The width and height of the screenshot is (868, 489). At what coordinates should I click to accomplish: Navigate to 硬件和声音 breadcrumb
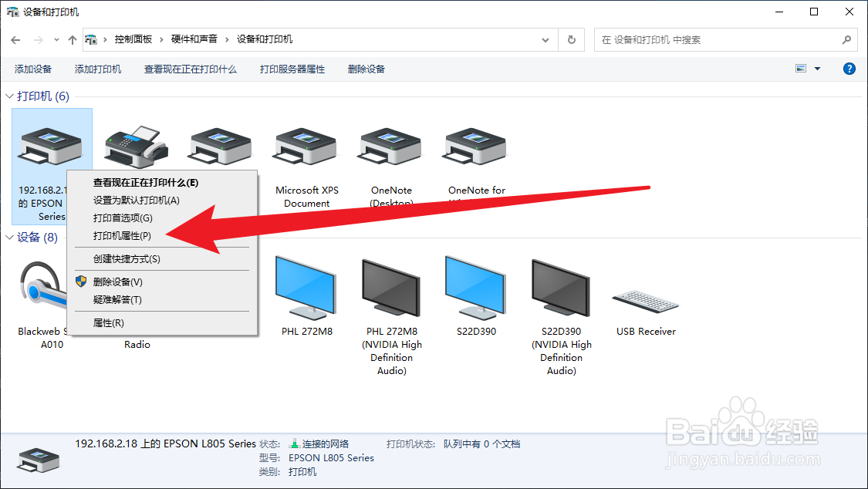click(194, 39)
